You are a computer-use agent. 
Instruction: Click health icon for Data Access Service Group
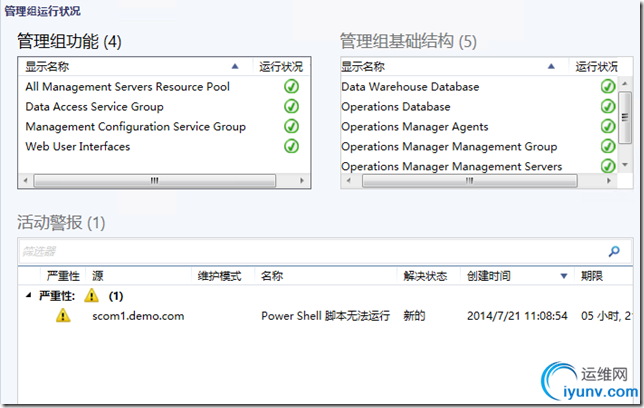pyautogui.click(x=291, y=106)
